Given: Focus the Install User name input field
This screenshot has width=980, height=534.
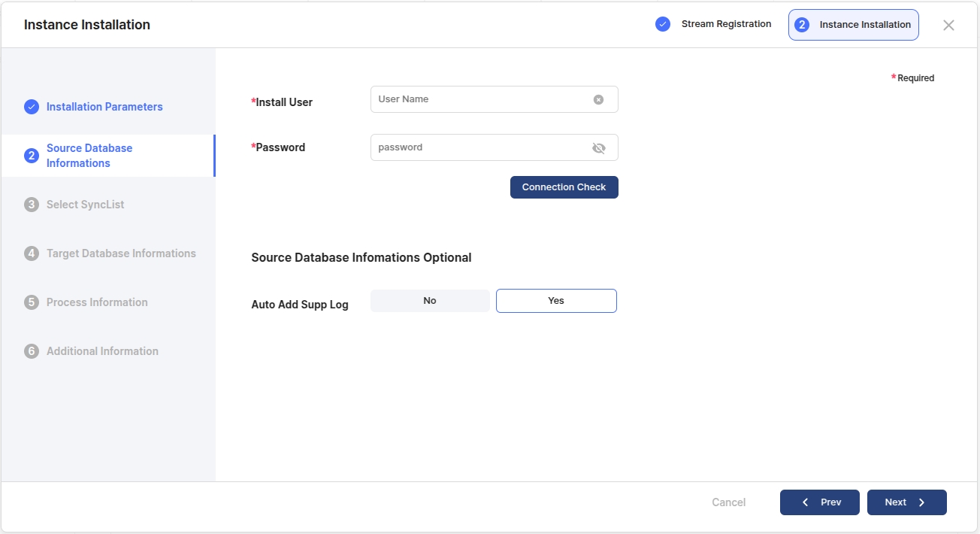Looking at the screenshot, I should click(481, 99).
